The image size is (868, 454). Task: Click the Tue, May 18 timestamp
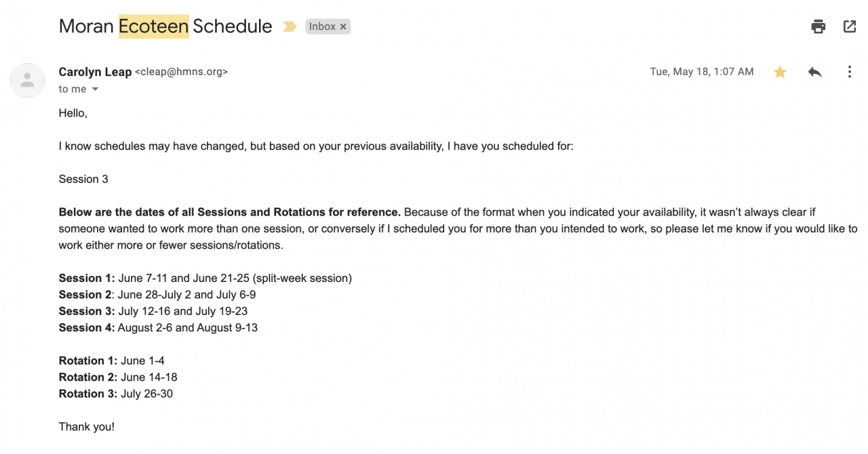click(x=701, y=72)
